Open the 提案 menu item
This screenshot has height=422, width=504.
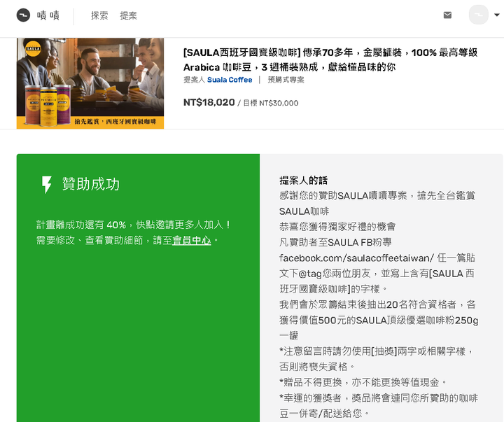point(129,15)
